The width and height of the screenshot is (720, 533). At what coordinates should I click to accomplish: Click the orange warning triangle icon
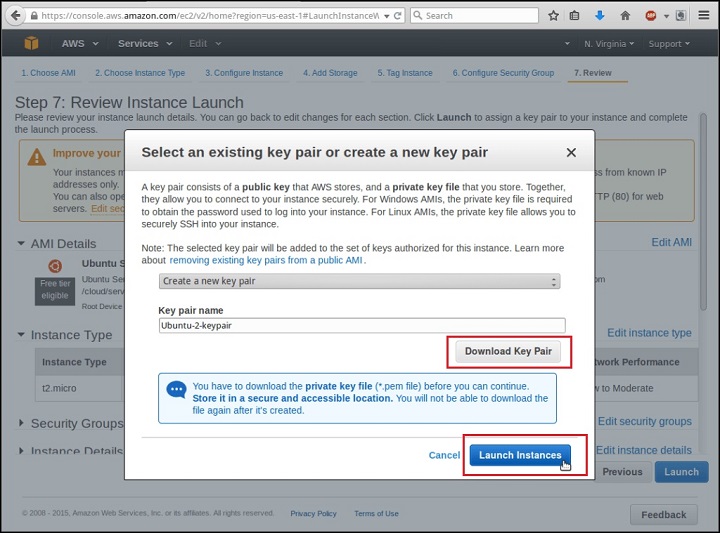[37, 157]
